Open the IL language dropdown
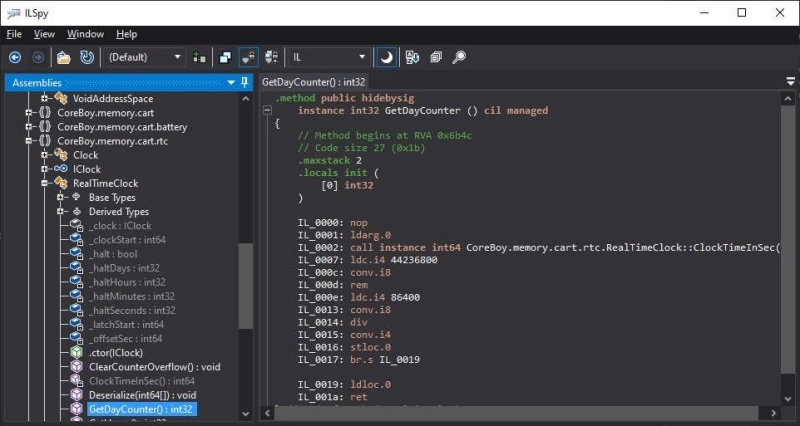The height and width of the screenshot is (426, 800). coord(329,57)
